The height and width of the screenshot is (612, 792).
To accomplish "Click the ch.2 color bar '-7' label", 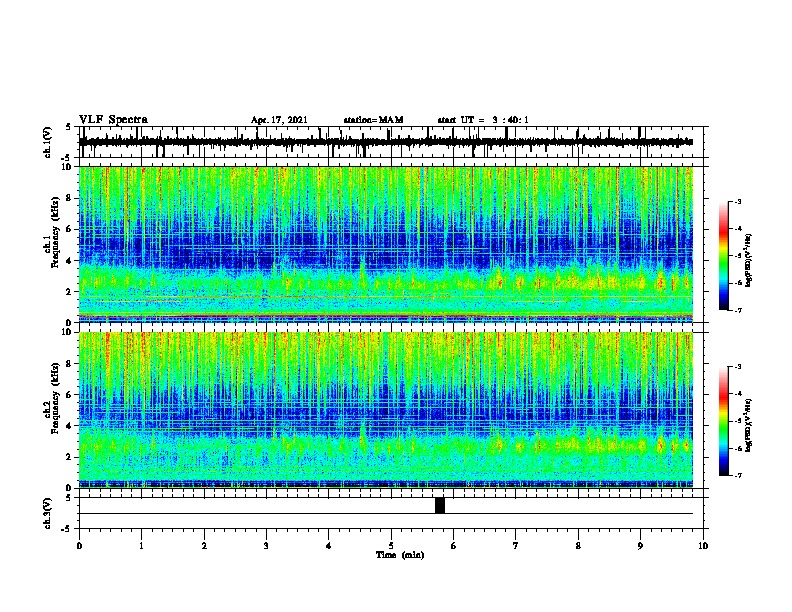I will click(738, 476).
